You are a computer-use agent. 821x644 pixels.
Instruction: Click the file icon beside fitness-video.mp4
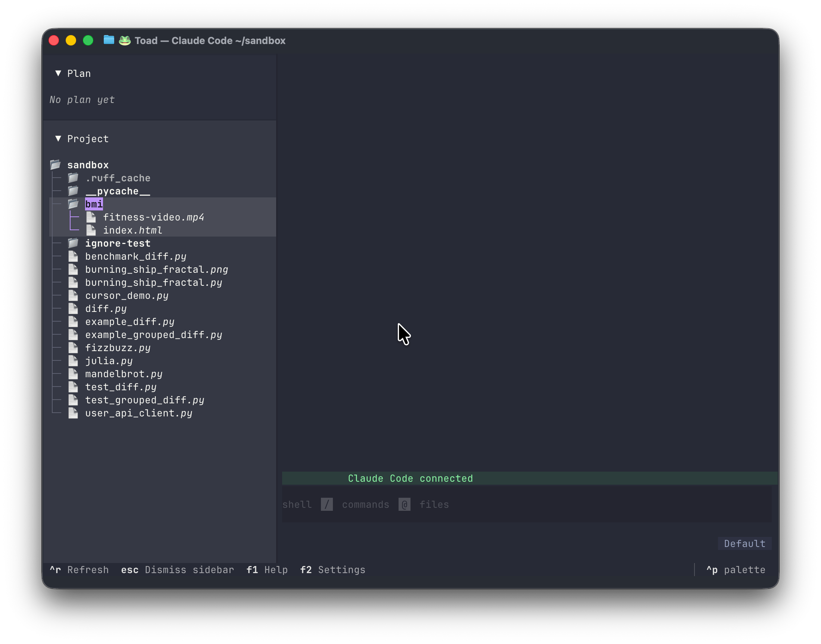(x=91, y=217)
